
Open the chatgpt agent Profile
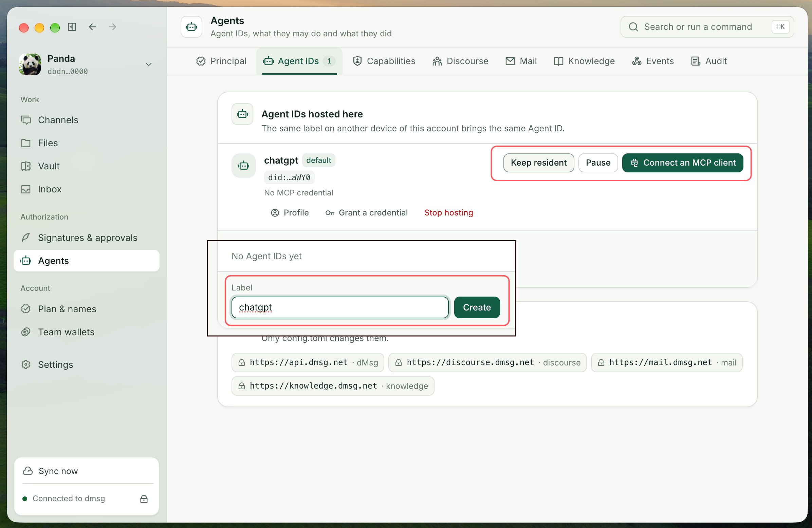(x=290, y=213)
